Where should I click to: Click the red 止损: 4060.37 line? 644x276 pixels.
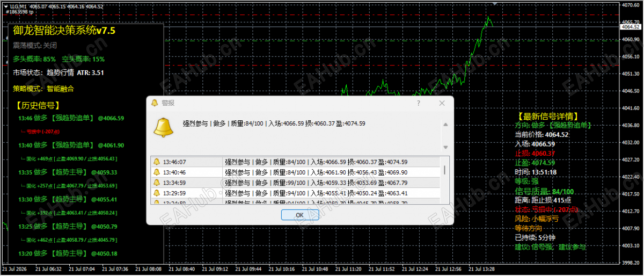pos(535,153)
